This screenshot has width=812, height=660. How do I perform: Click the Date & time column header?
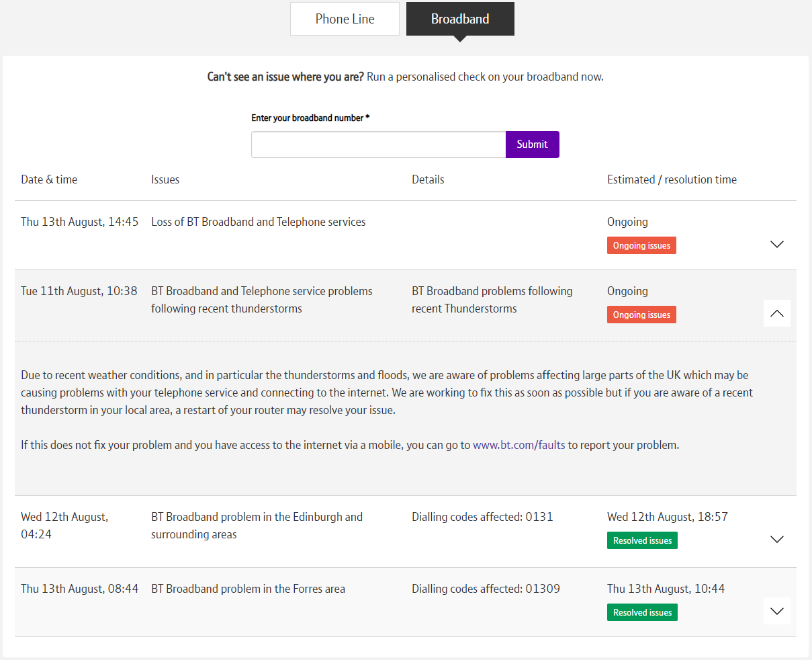49,179
